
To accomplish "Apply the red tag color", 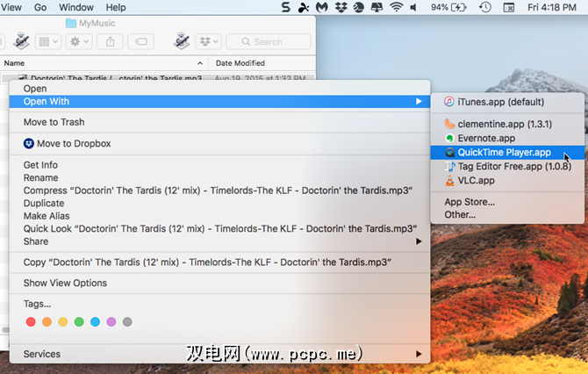I will click(x=31, y=322).
